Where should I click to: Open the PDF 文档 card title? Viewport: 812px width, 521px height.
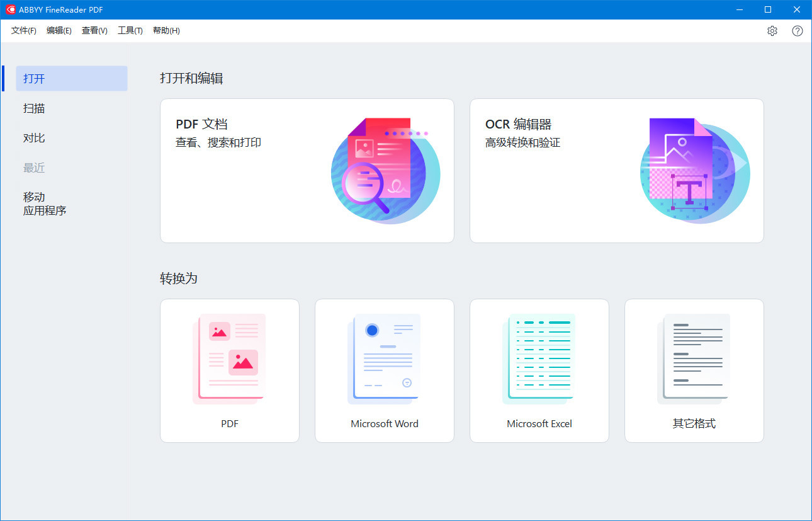point(201,124)
